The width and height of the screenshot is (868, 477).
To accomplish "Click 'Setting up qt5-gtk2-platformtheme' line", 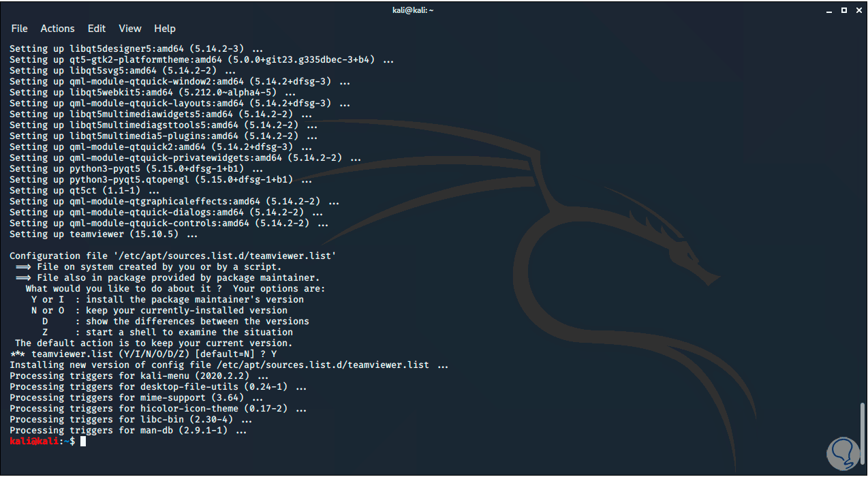I will tap(202, 60).
